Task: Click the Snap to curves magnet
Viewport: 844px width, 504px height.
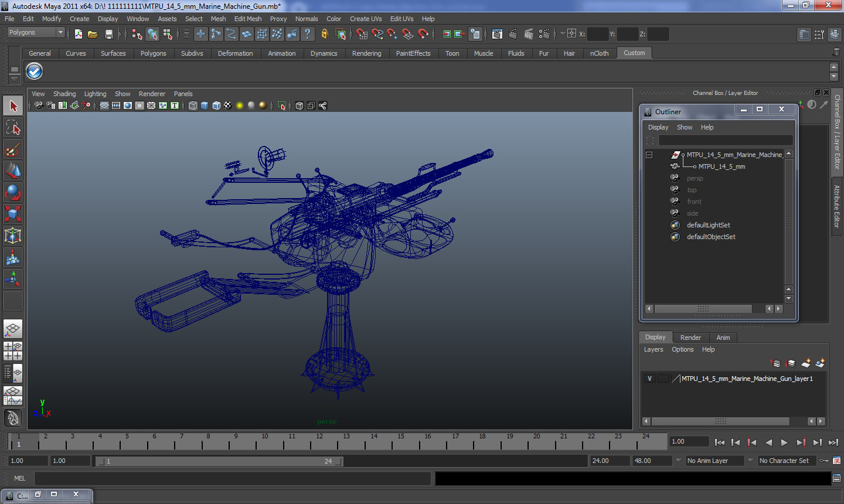Action: click(377, 34)
